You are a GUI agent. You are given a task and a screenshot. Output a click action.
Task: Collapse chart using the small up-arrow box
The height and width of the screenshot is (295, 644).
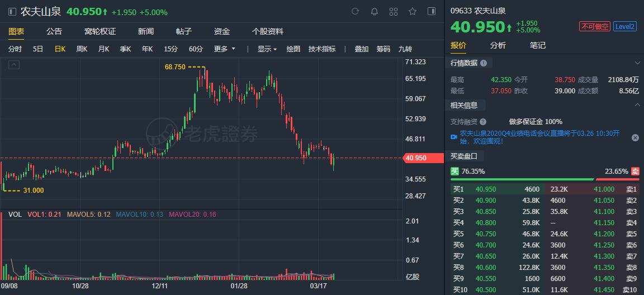(14, 64)
